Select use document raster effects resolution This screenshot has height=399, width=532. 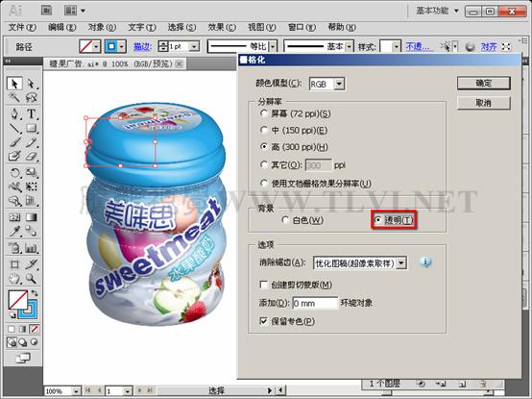[264, 183]
